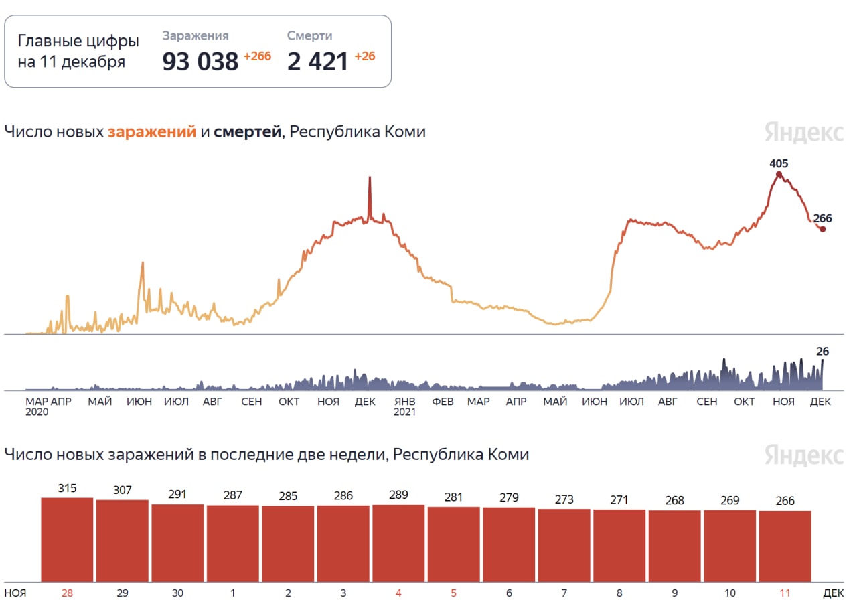857x616 pixels.
Task: Click the bold word 'смертей' in the chart title
Action: click(x=248, y=132)
